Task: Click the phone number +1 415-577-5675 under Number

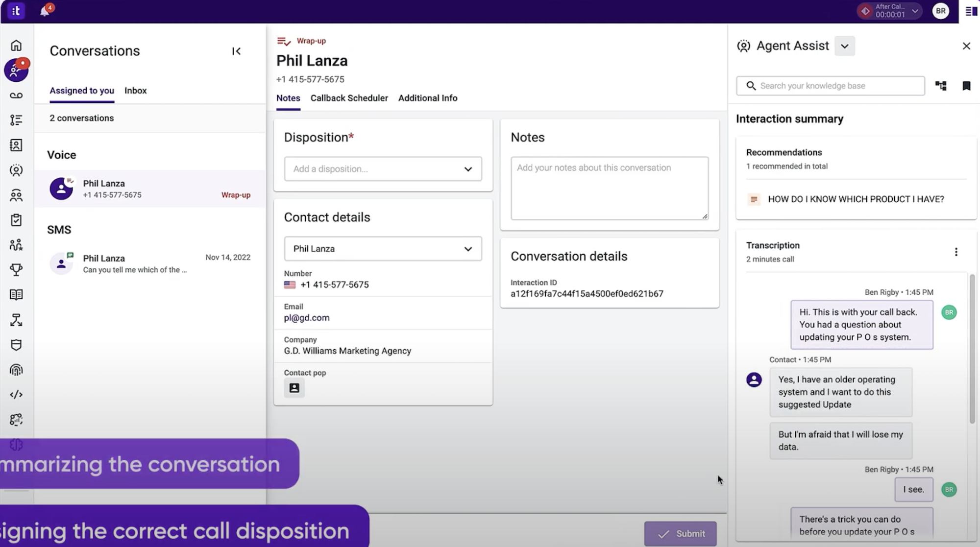Action: click(334, 285)
